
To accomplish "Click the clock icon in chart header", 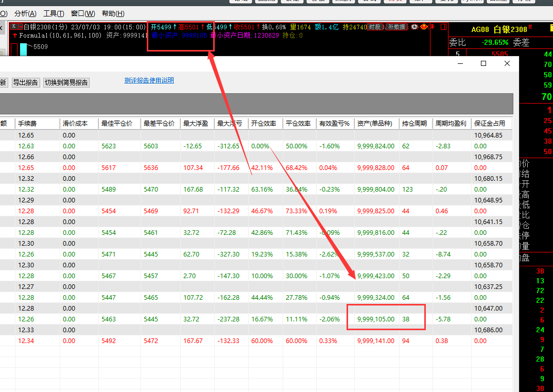I will [x=414, y=27].
